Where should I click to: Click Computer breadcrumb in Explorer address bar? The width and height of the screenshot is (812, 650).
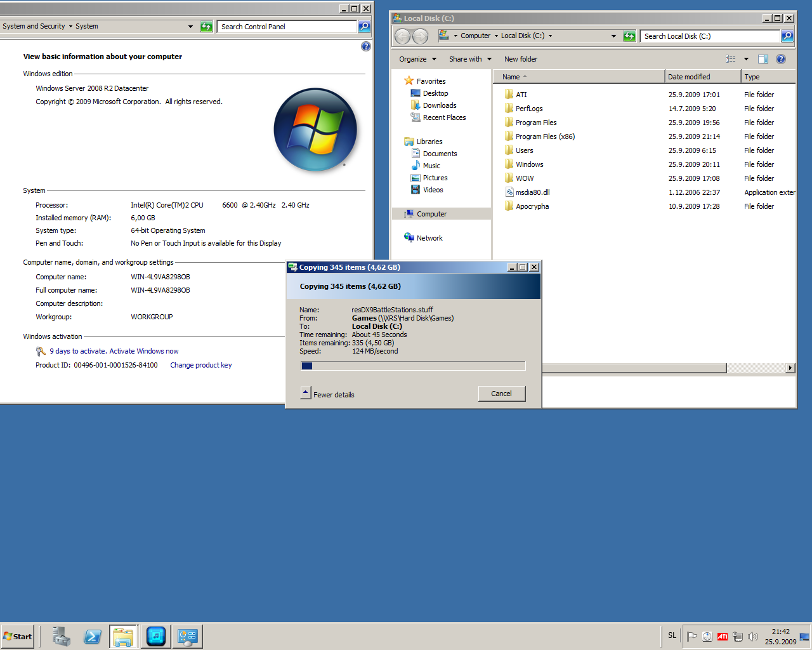pyautogui.click(x=475, y=36)
